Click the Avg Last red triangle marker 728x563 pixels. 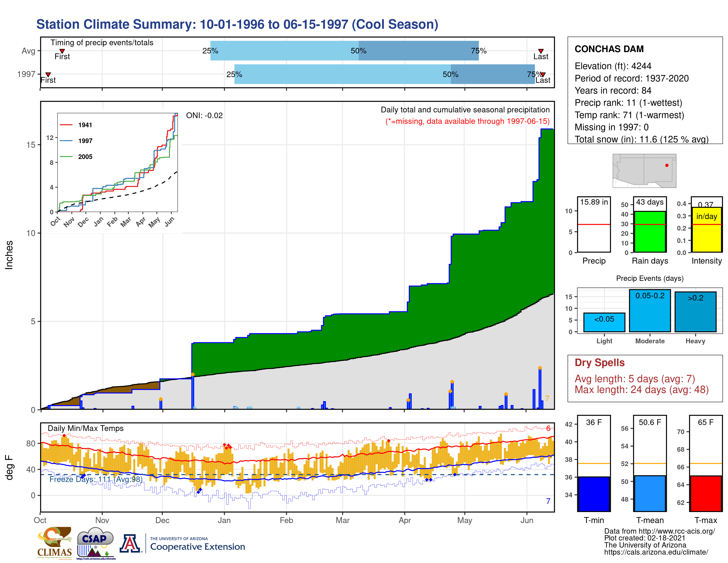tap(541, 51)
